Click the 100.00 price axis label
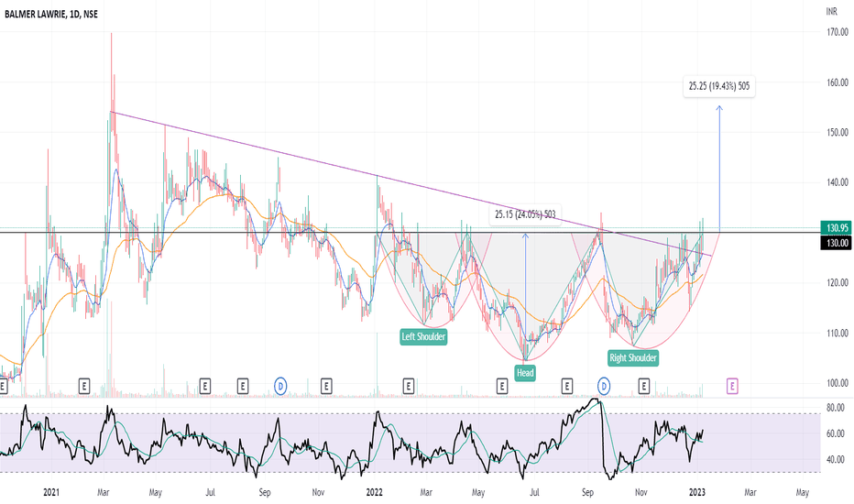 click(x=838, y=383)
